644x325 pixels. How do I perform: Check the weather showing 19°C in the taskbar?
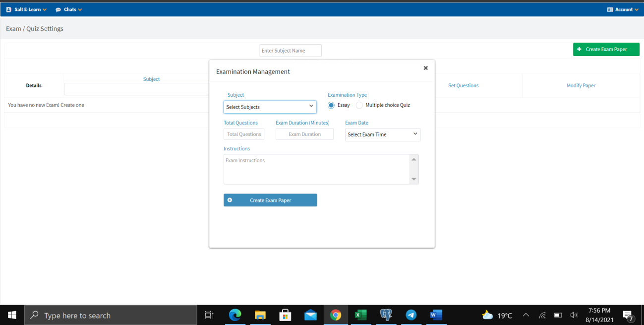coord(496,315)
